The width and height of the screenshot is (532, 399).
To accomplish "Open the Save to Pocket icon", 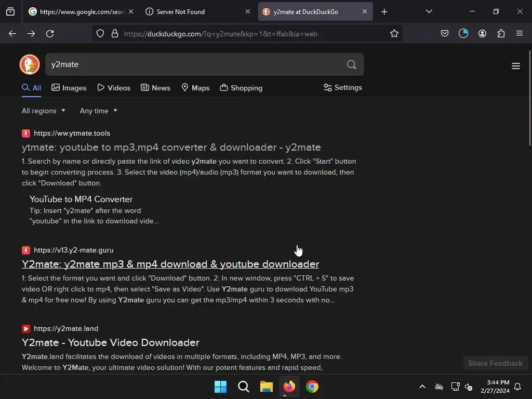I will [445, 34].
